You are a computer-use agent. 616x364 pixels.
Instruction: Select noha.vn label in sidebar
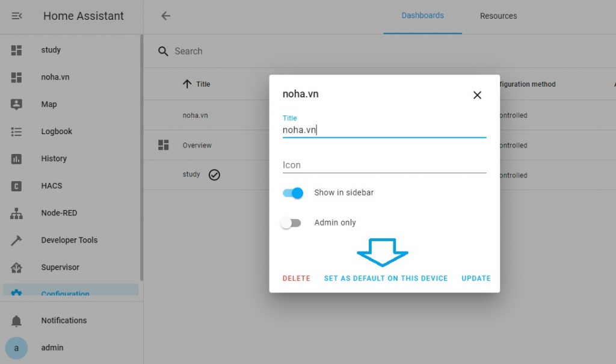pos(55,77)
